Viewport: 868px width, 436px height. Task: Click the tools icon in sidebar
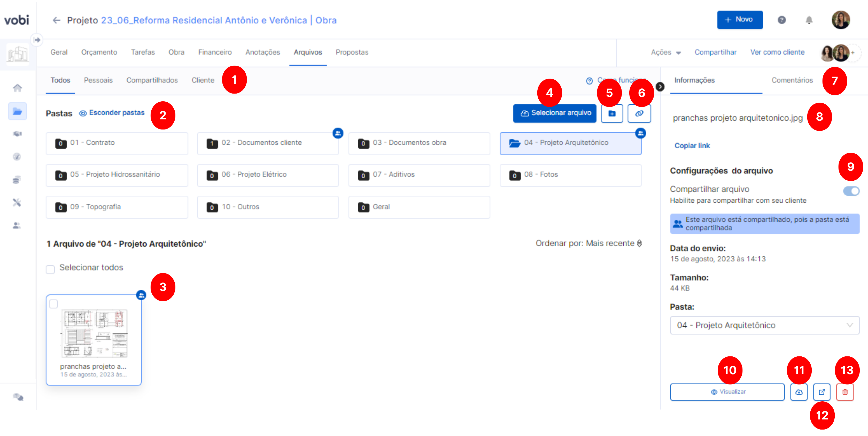[x=17, y=202]
